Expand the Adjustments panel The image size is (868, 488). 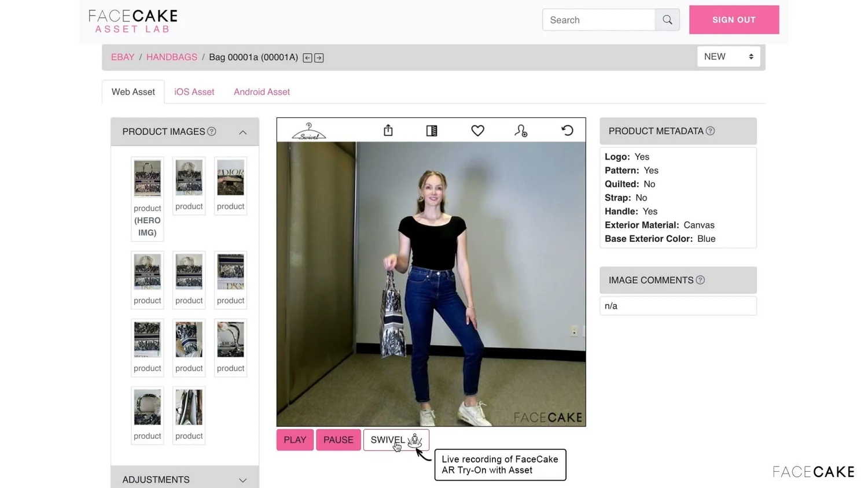point(243,480)
